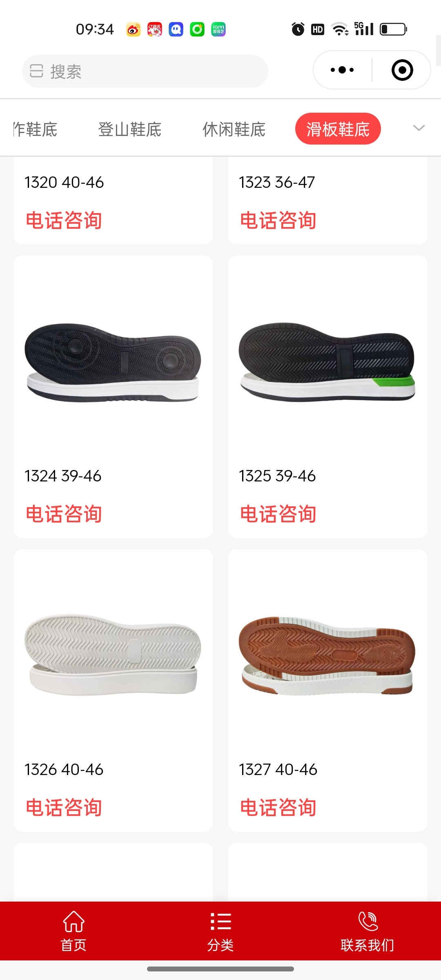
Task: Focus the 搜索 search input field
Action: point(145,71)
